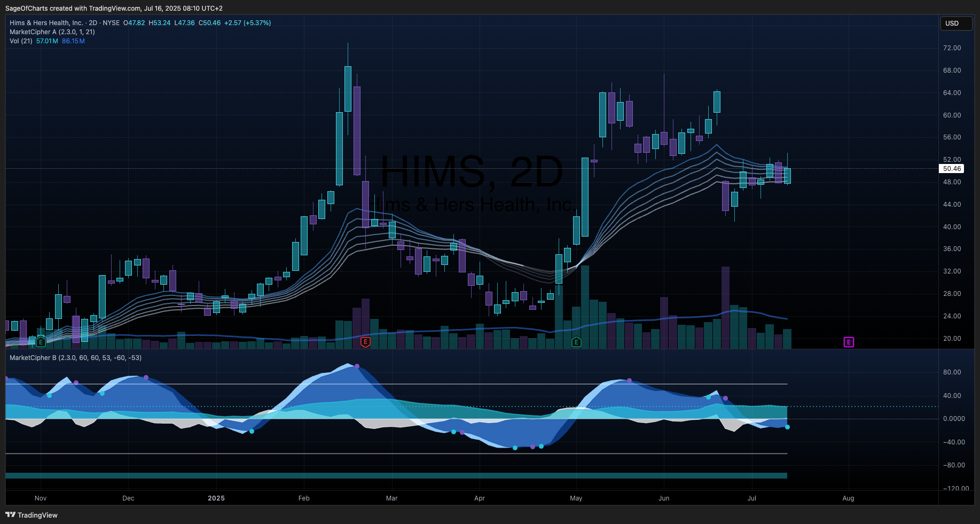Click the Nov label on the time axis
This screenshot has width=980, height=524.
click(x=41, y=498)
